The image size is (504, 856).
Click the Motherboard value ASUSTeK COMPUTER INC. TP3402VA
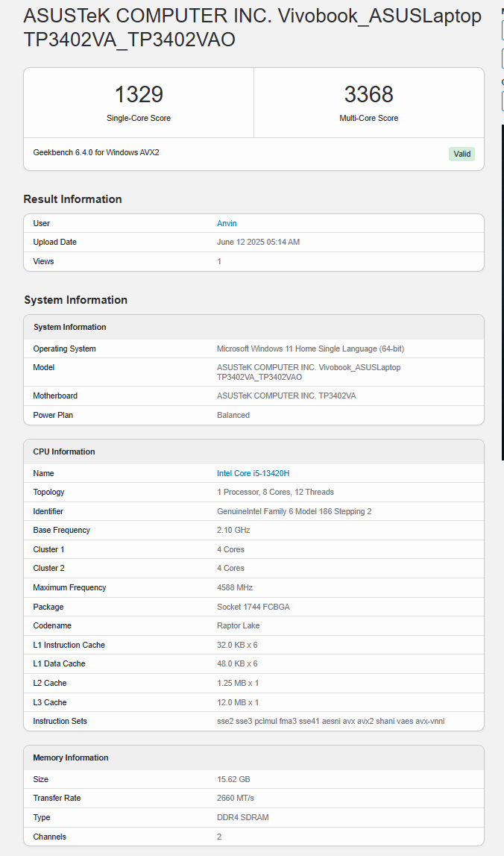point(286,396)
